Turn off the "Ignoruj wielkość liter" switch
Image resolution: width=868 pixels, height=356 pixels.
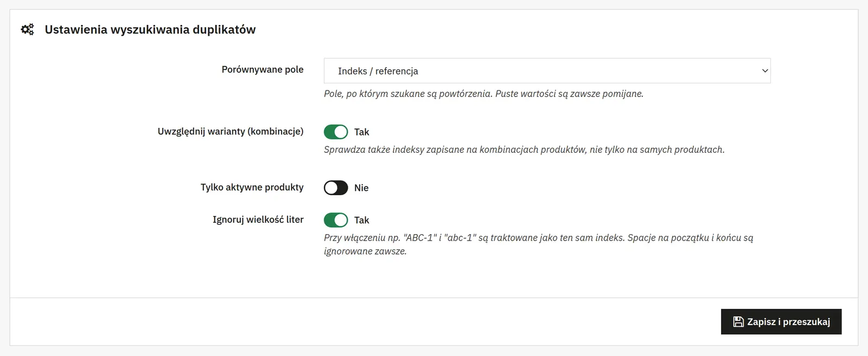coord(336,220)
